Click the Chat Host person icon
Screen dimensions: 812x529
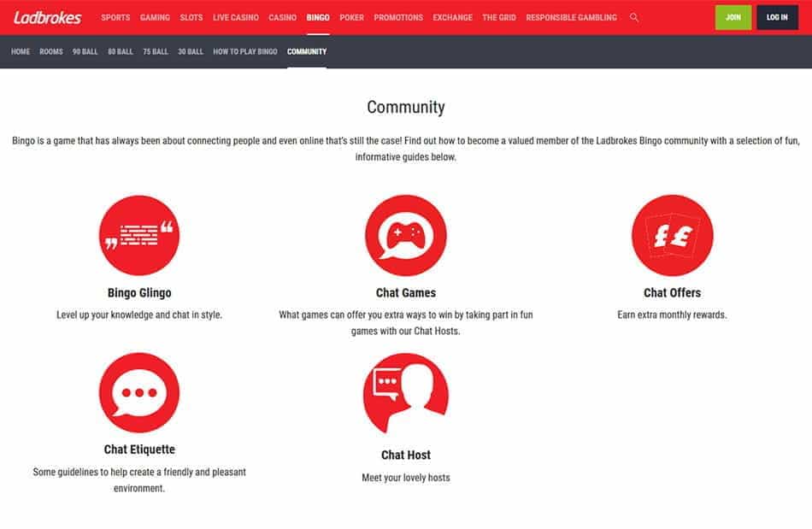[x=406, y=395]
